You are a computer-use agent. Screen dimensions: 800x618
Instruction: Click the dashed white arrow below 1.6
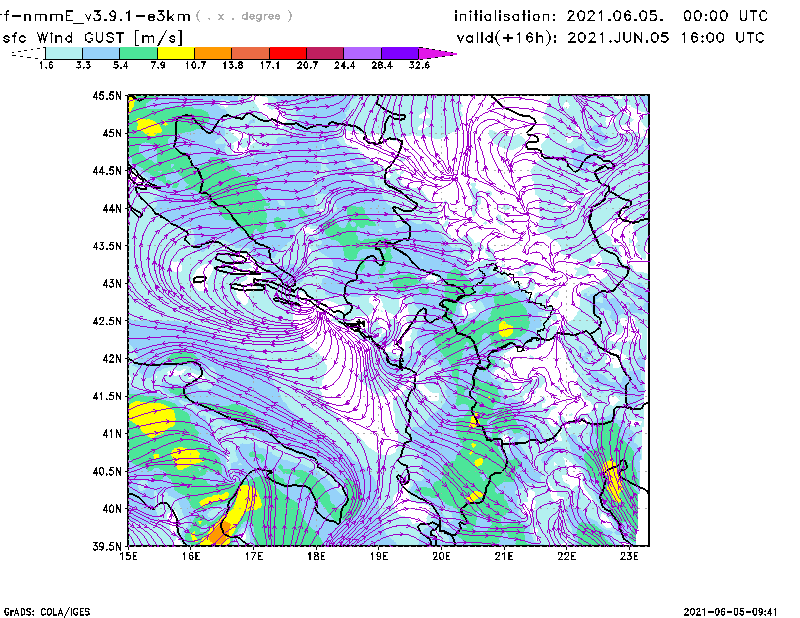(28, 53)
